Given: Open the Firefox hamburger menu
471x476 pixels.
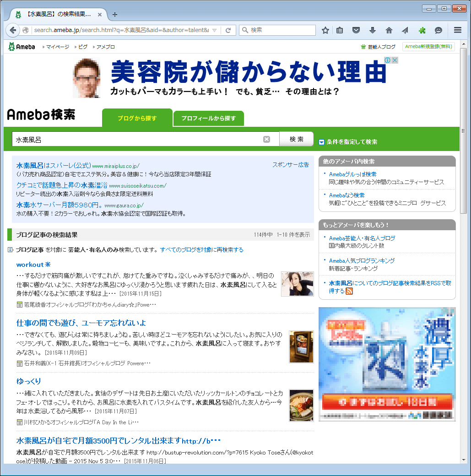Looking at the screenshot, I should [458, 30].
